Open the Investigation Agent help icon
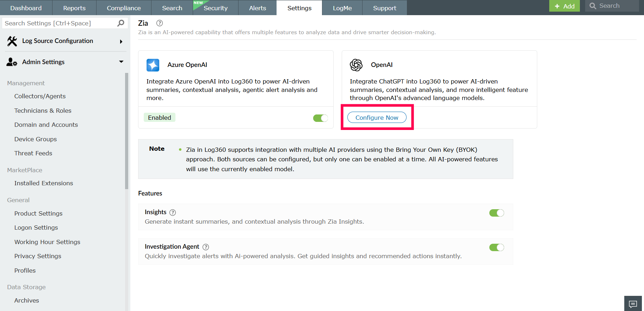This screenshot has height=311, width=644. click(x=206, y=247)
